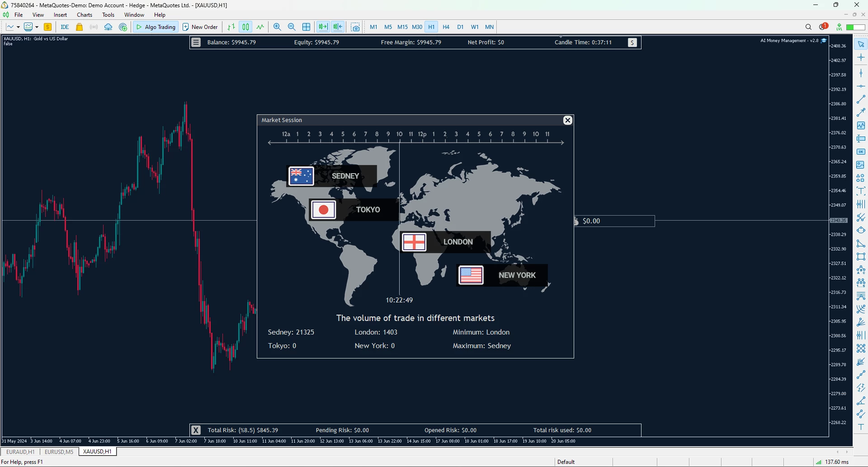
Task: Toggle candlestick chart display mode
Action: tap(245, 27)
